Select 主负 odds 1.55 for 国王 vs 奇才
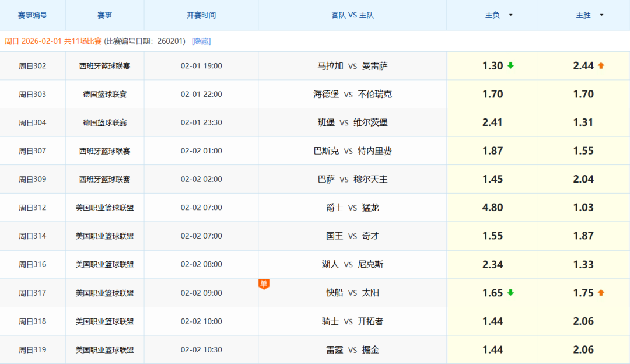Screen dimensions: 630x364 point(492,236)
